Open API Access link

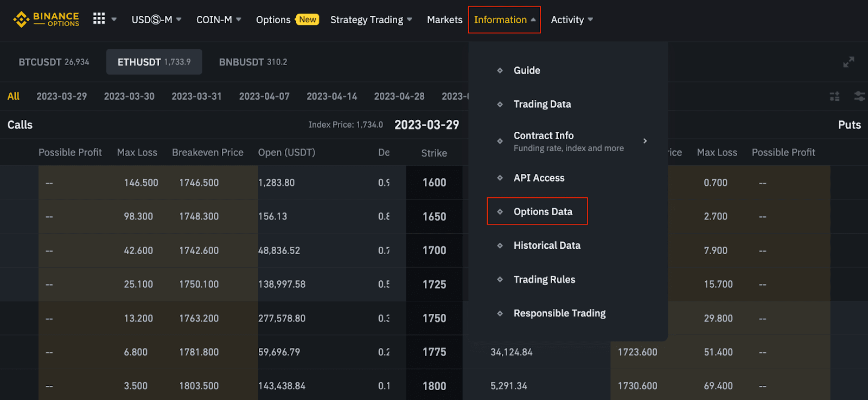tap(539, 178)
